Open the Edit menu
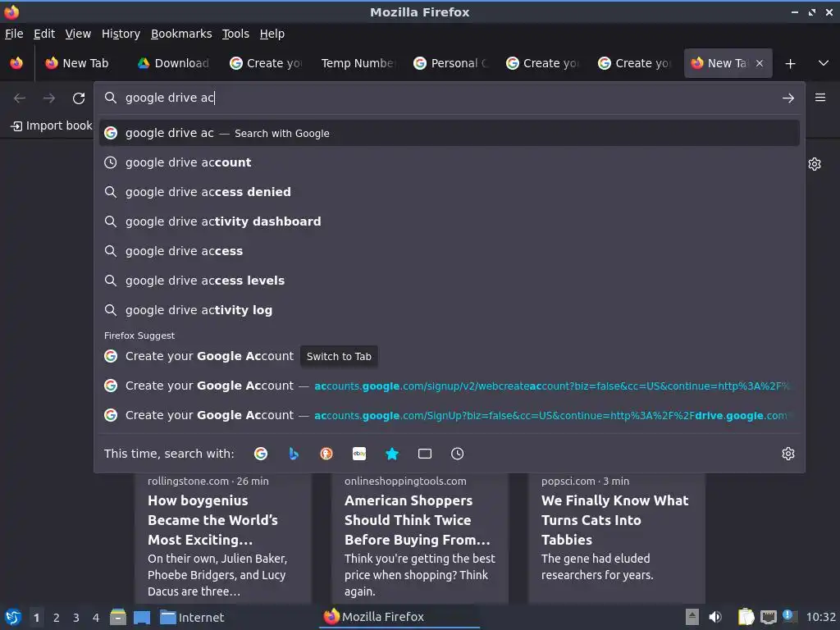 (44, 34)
